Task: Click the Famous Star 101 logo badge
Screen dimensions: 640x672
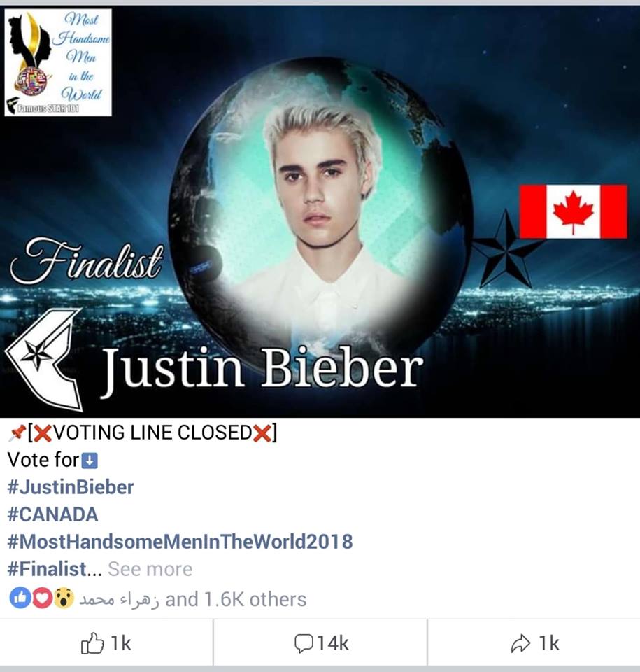Action: [58, 62]
